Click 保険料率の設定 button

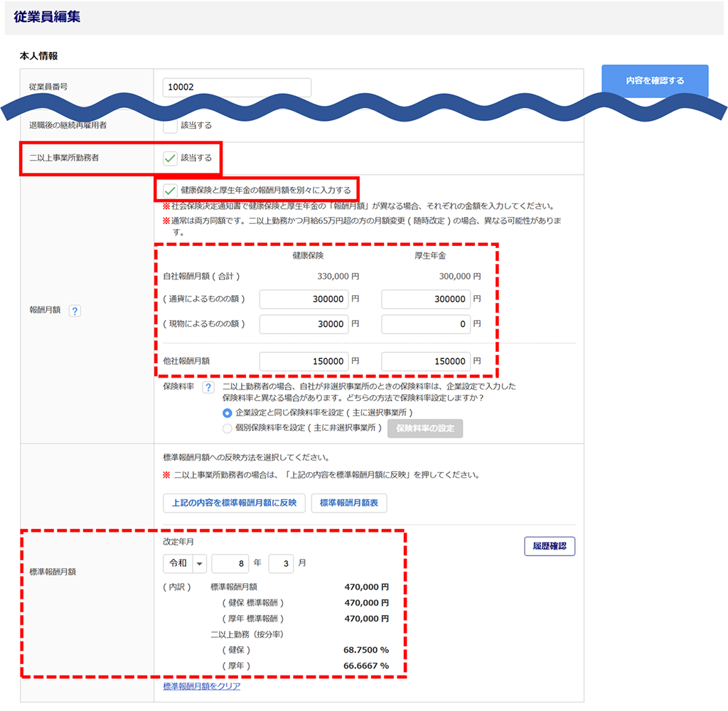click(x=424, y=428)
